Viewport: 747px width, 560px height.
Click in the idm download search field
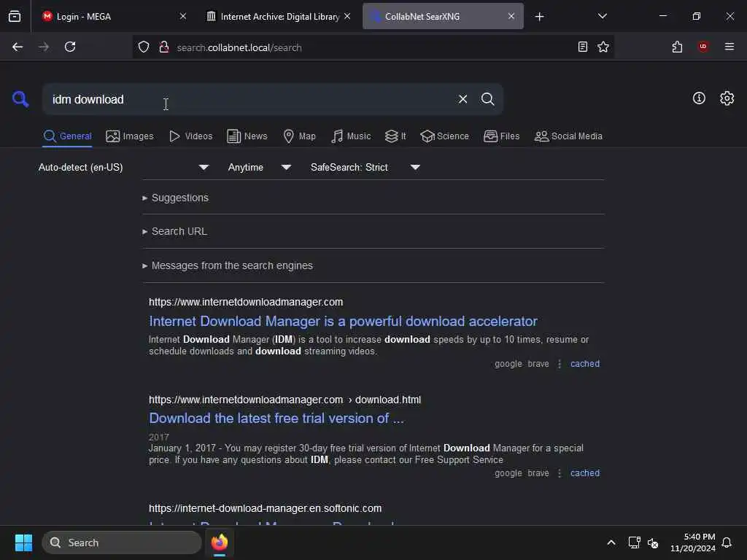248,99
